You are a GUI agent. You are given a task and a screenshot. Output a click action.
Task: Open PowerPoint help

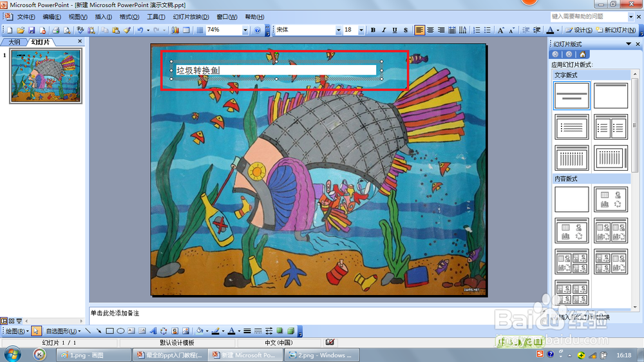point(257,30)
